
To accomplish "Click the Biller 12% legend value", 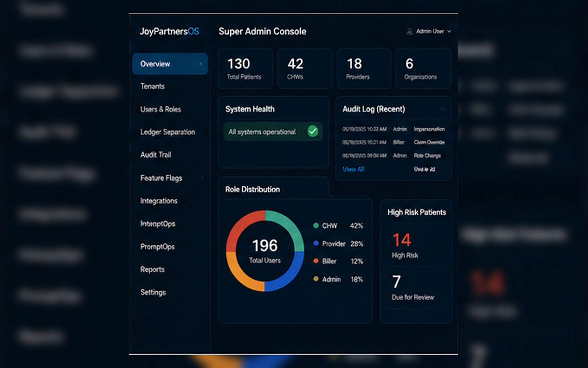I will 357,261.
